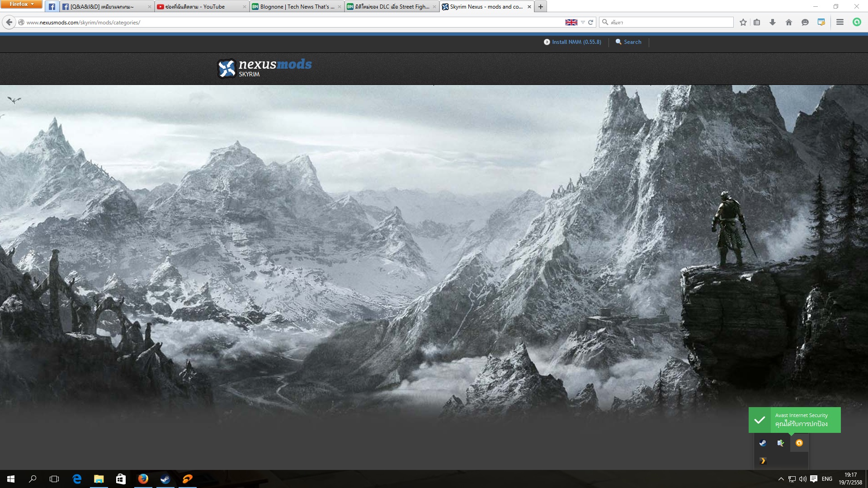Click the green circular extension icon
The height and width of the screenshot is (488, 868).
point(857,22)
